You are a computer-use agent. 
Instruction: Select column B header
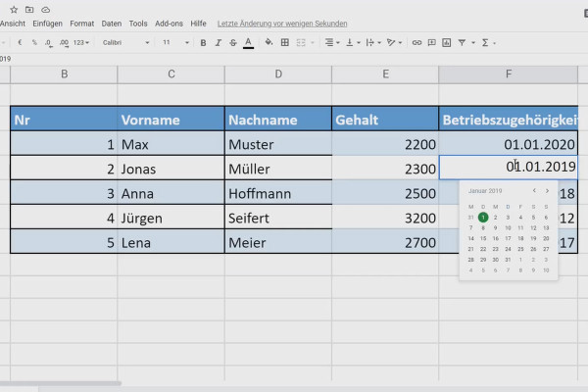(x=64, y=74)
